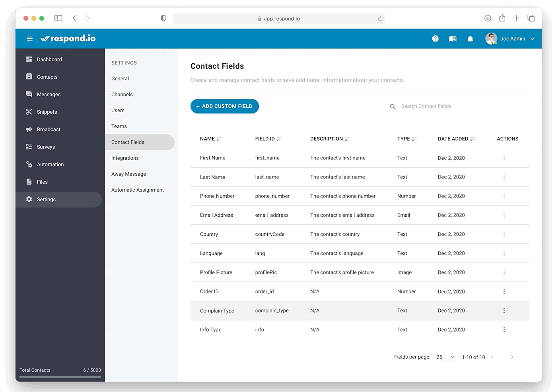Image resolution: width=560 pixels, height=392 pixels.
Task: Click the browser address bar
Action: pyautogui.click(x=278, y=18)
